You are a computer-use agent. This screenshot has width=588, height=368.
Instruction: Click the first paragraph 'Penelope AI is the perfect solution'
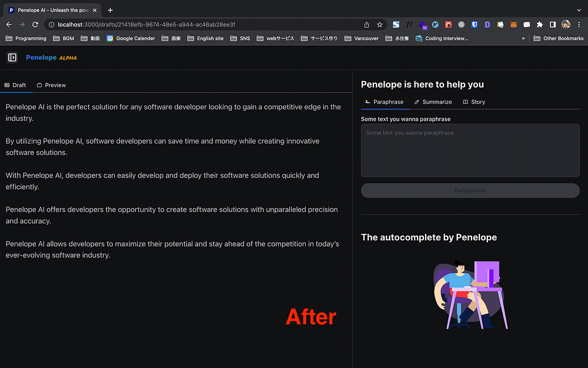tap(173, 112)
